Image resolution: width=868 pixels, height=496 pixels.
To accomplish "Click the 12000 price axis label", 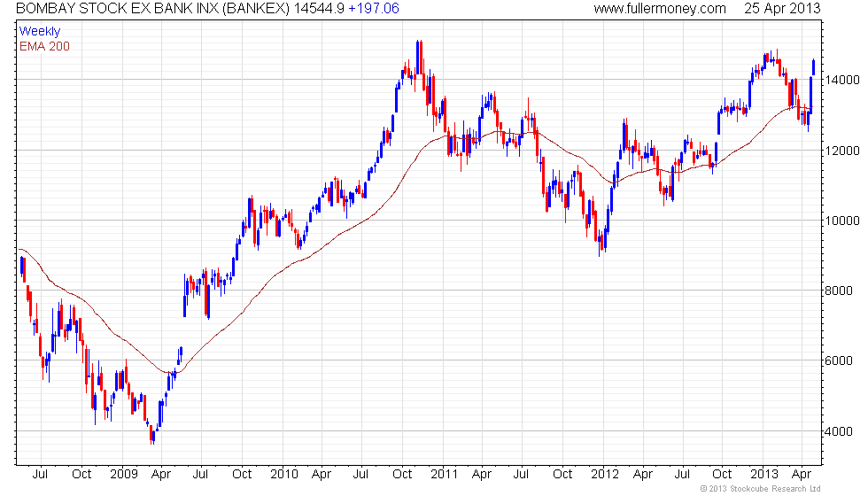I will point(842,151).
